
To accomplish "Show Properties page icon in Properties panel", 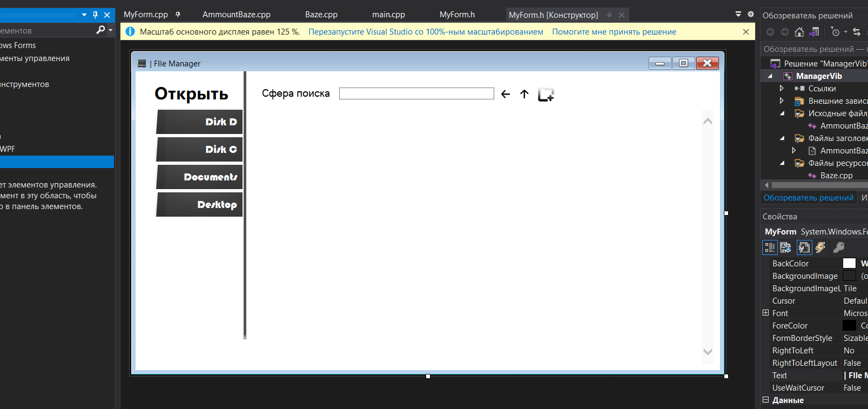I will tap(804, 247).
